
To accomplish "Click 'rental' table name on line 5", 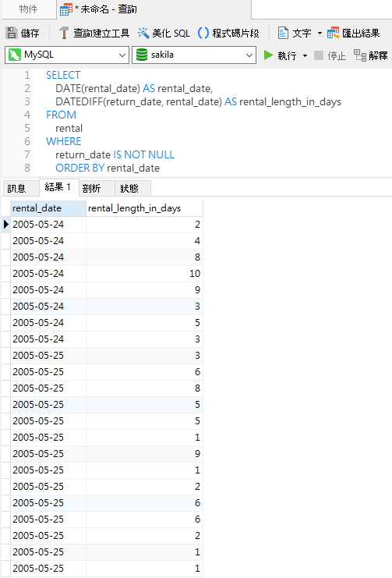I will point(69,128).
